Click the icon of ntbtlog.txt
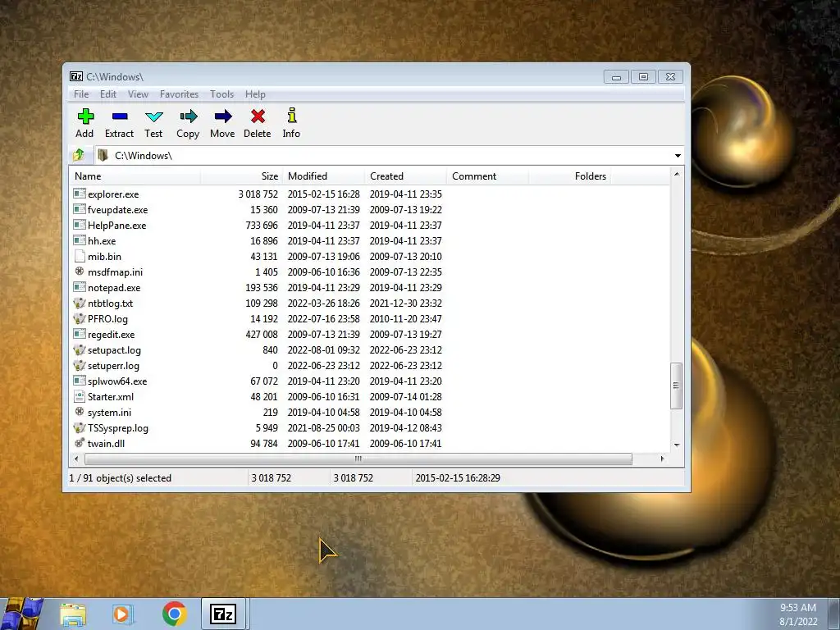 pos(80,303)
